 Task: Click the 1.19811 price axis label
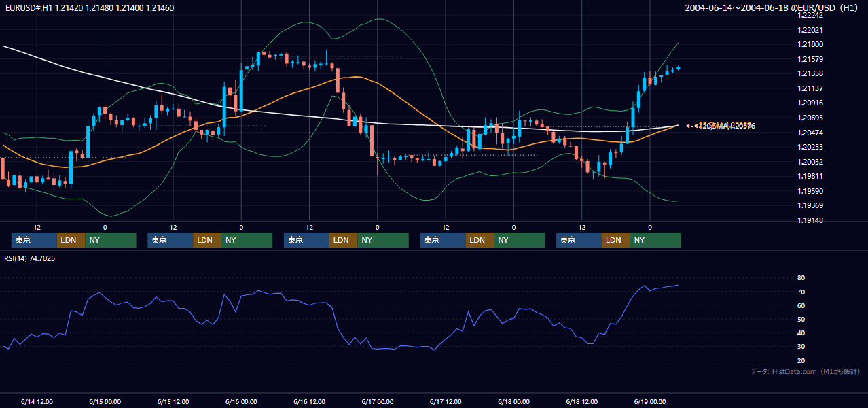point(810,176)
